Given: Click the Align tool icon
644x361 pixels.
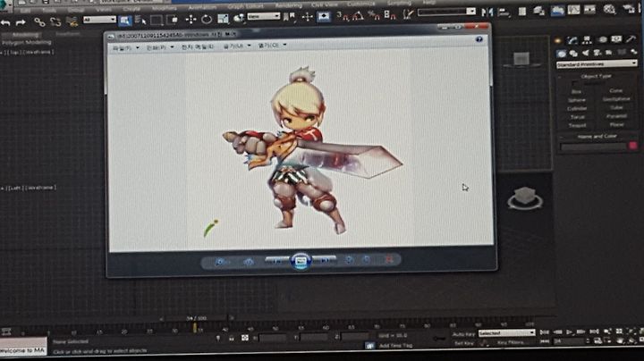Looking at the screenshot, I should (x=503, y=12).
